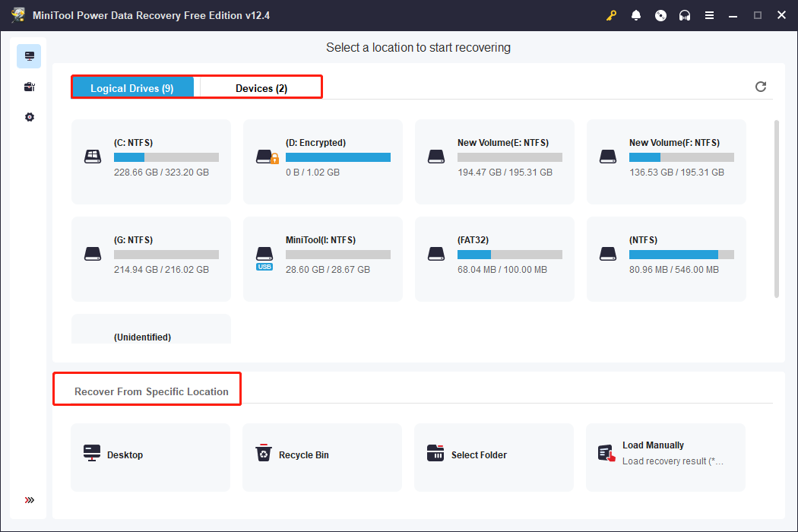Choose the MiniTool USB drive I
Image resolution: width=798 pixels, height=532 pixels.
(x=322, y=258)
